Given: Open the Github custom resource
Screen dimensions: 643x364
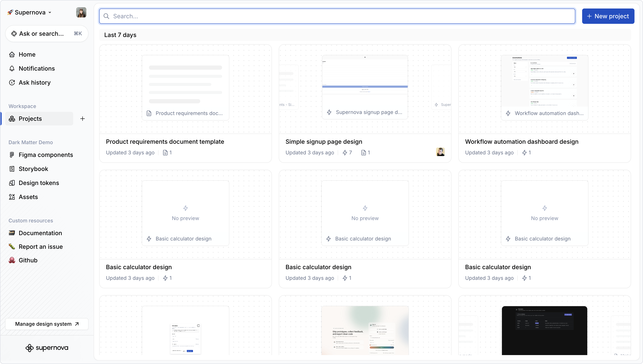Looking at the screenshot, I should click(27, 260).
